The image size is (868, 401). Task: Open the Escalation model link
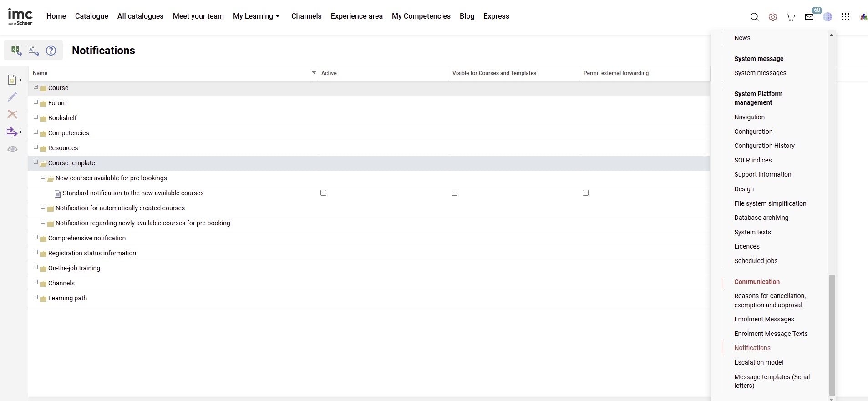[x=758, y=362]
